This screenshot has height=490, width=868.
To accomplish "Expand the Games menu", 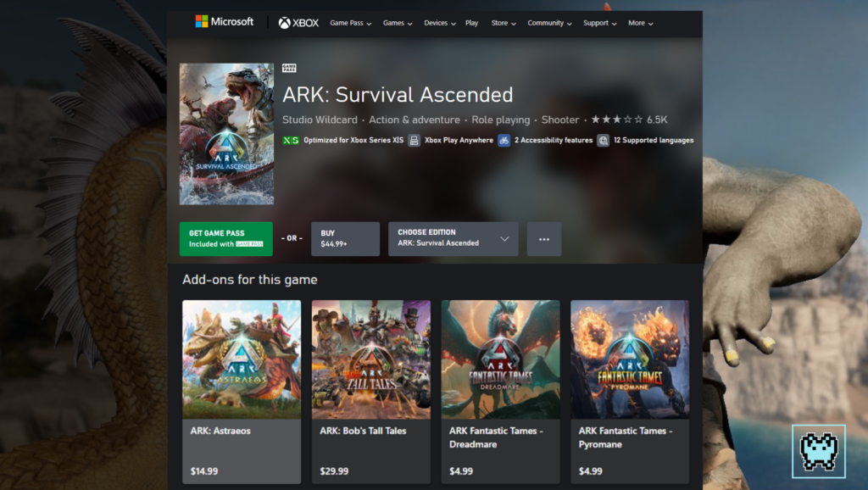I will click(x=398, y=23).
